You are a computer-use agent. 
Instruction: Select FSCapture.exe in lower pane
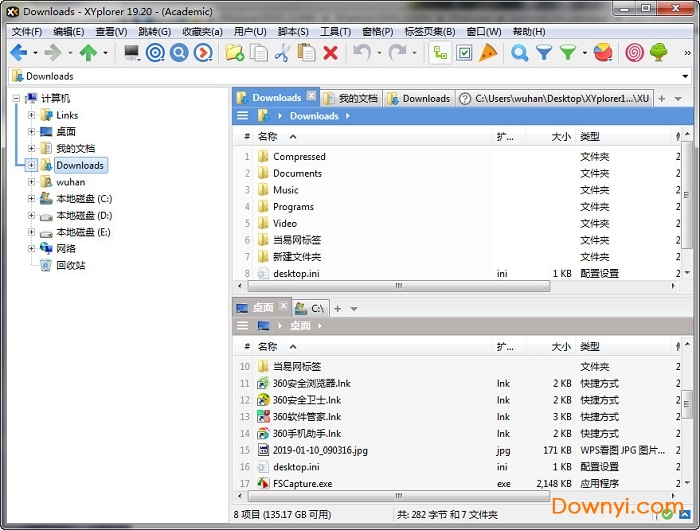click(455, 484)
